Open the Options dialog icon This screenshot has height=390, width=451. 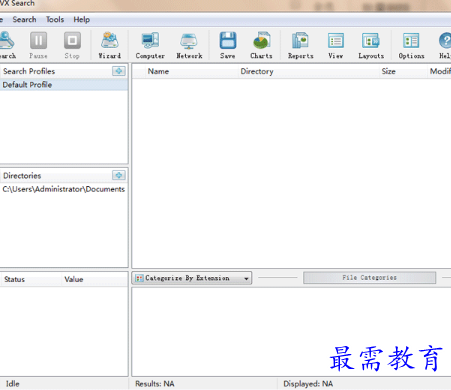(x=411, y=45)
